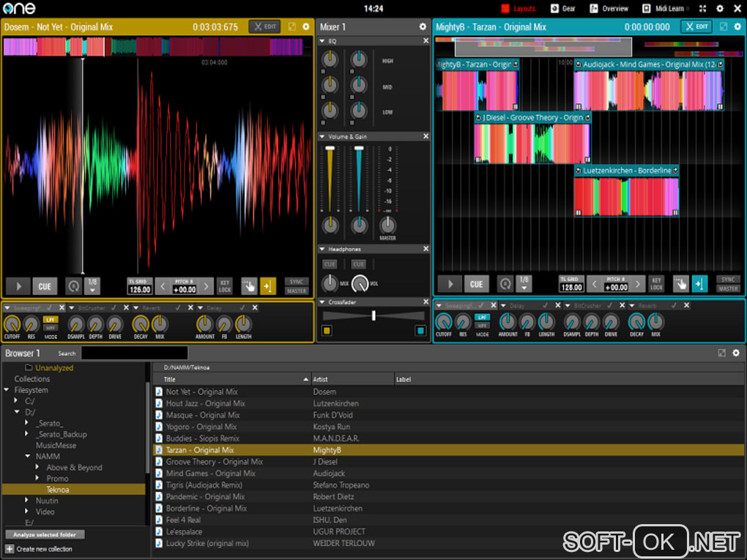The height and width of the screenshot is (560, 747).
Task: Open Mixer 1 settings gear
Action: 423,27
